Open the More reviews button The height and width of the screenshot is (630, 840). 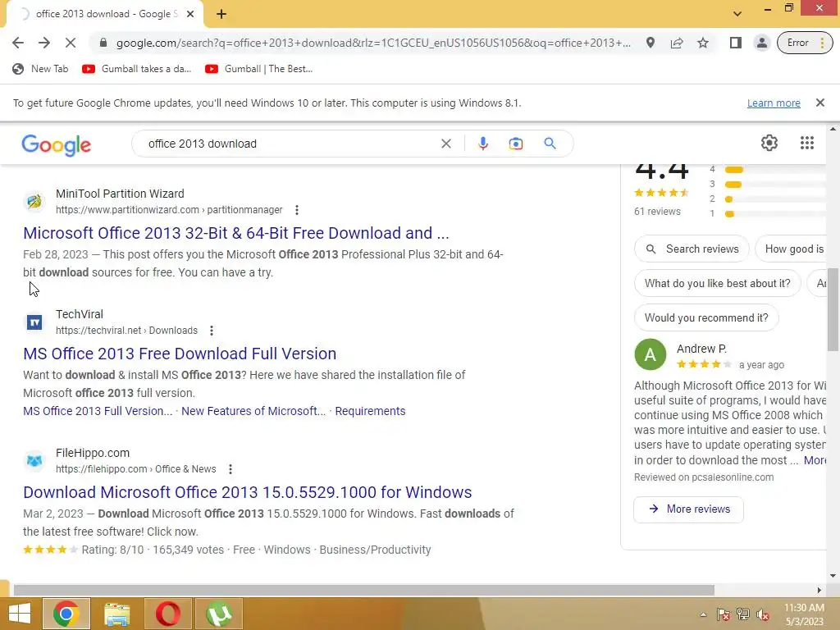coord(688,509)
